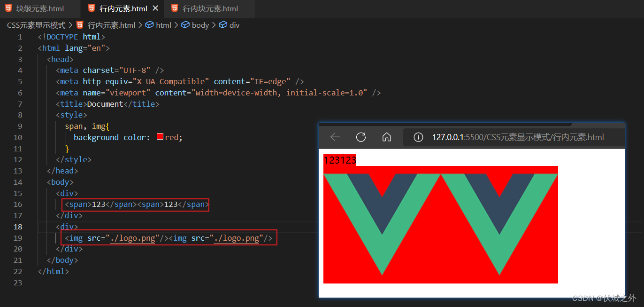644x307 pixels.
Task: Click the "viewport" name value
Action: [128, 93]
